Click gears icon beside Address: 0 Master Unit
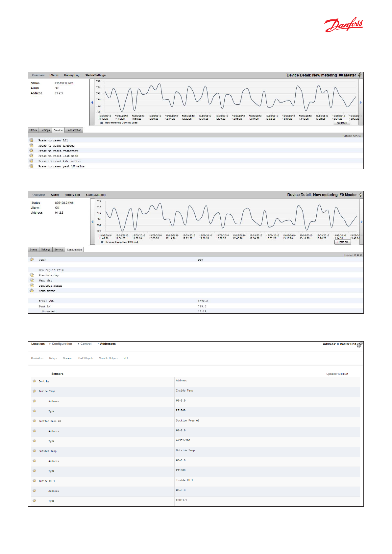 click(359, 344)
